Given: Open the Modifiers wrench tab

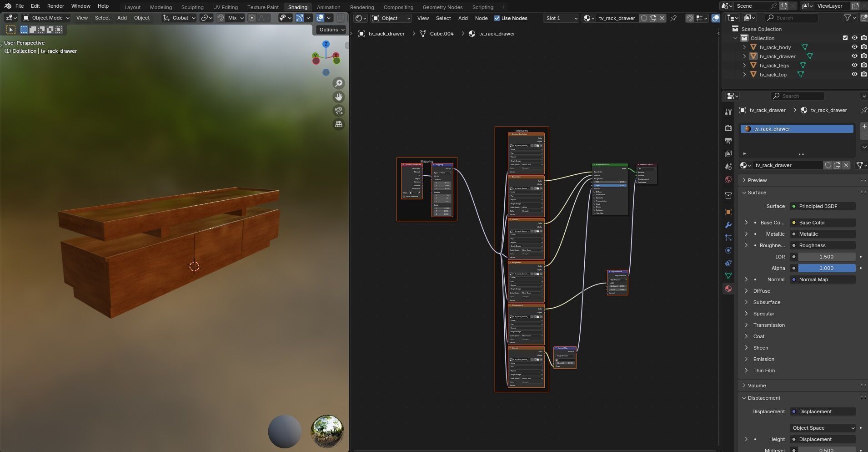Looking at the screenshot, I should pos(728,225).
